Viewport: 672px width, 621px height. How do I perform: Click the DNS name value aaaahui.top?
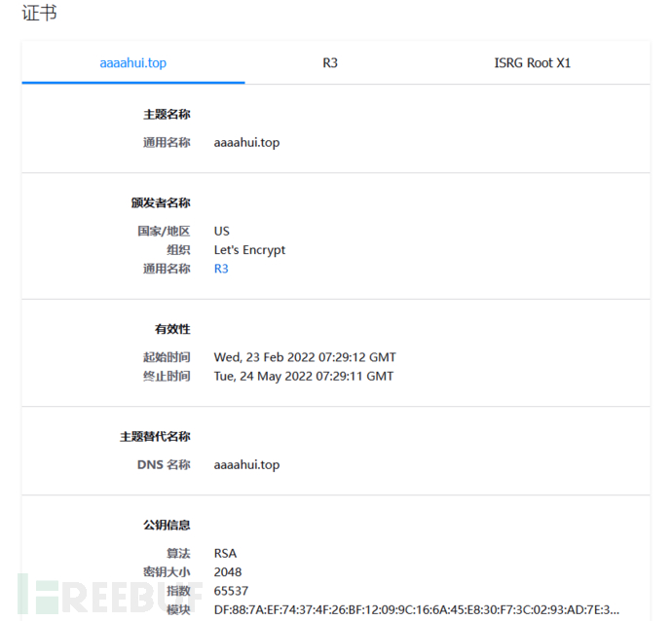(x=246, y=464)
